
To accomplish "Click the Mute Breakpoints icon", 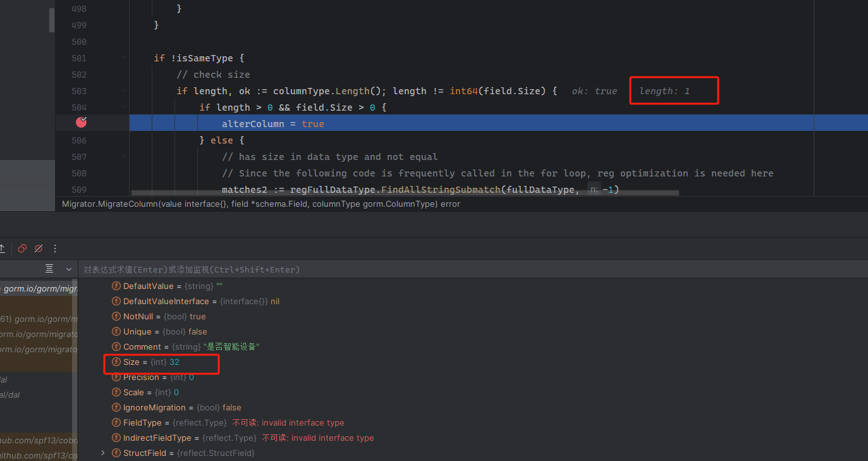I will click(38, 249).
